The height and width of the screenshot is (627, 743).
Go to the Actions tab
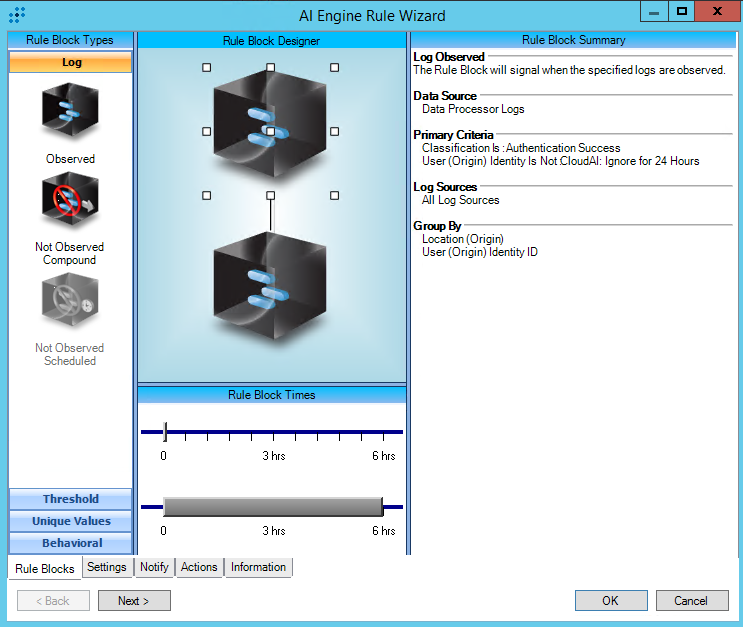(x=199, y=567)
